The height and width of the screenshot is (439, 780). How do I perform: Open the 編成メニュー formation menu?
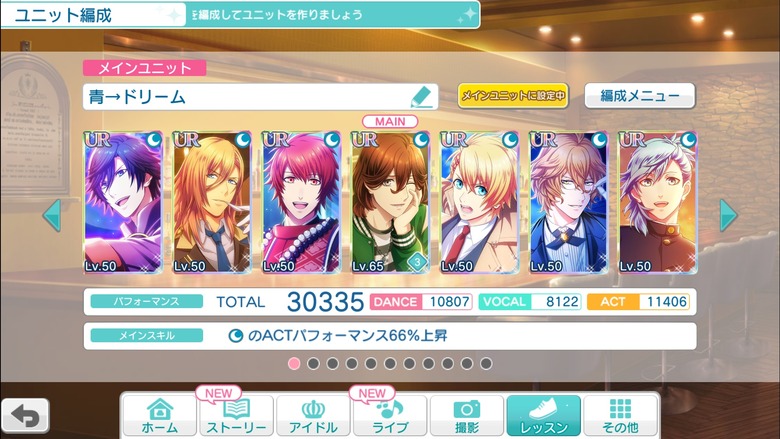coord(640,95)
